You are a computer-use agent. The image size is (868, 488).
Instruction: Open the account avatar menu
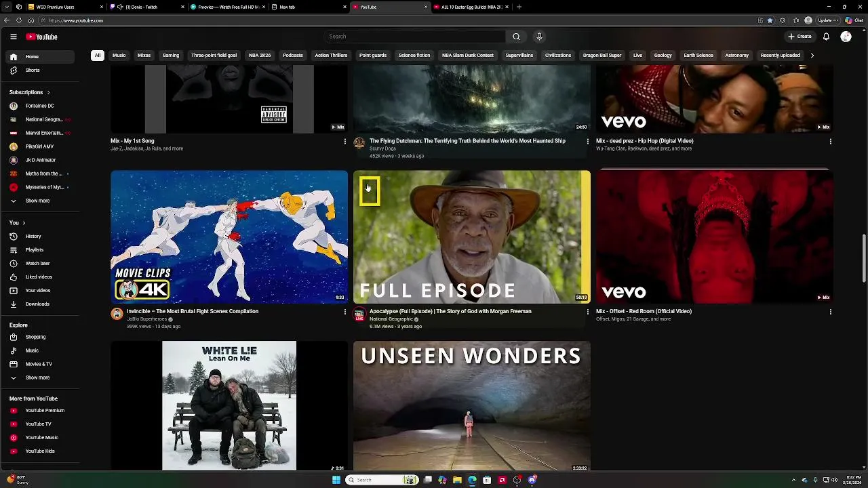click(x=846, y=37)
